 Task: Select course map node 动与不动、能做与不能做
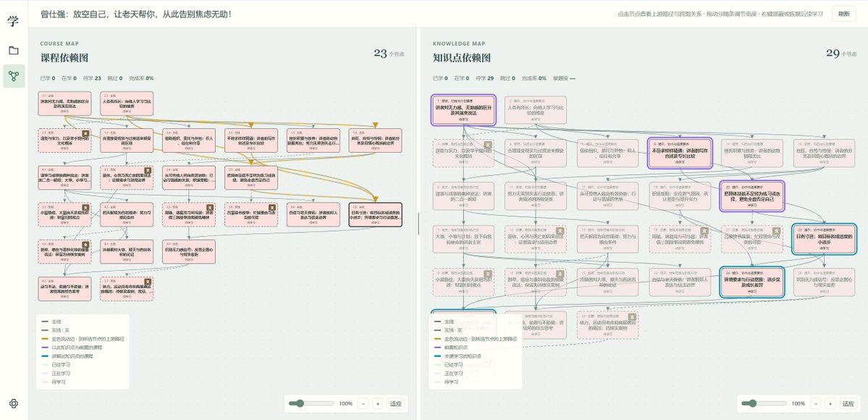tap(64, 289)
